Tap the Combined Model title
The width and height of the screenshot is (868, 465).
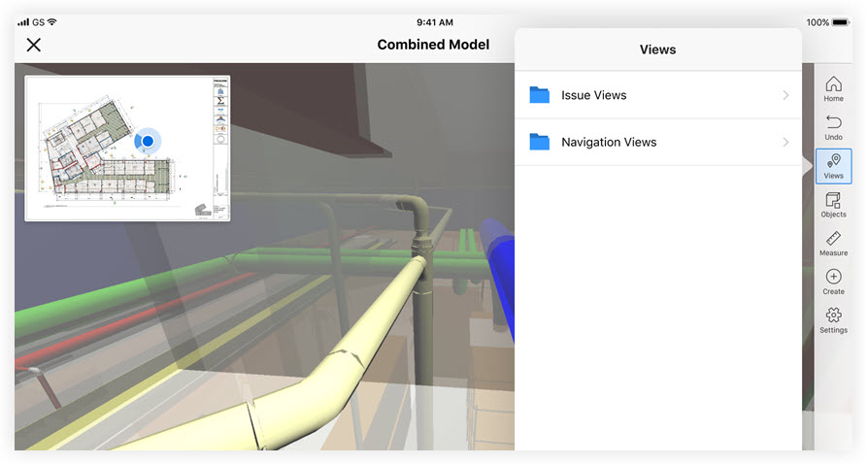click(433, 45)
